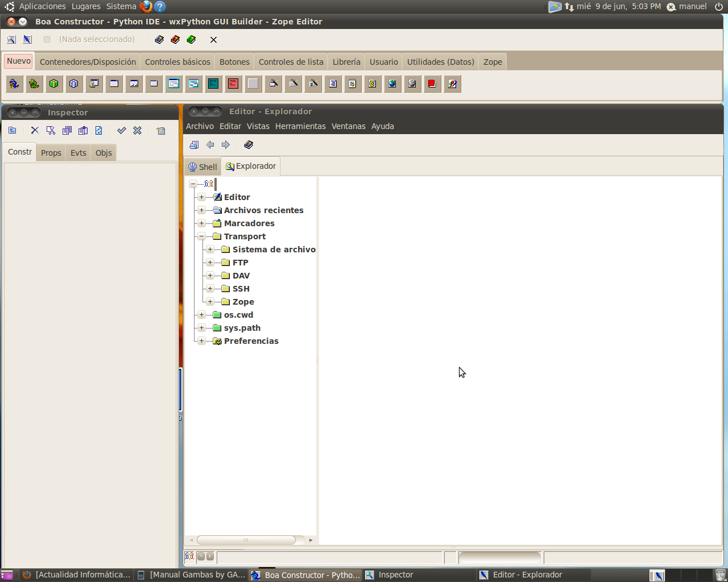The width and height of the screenshot is (728, 582).
Task: Click the paste icon in Inspector toolbar
Action: click(83, 131)
